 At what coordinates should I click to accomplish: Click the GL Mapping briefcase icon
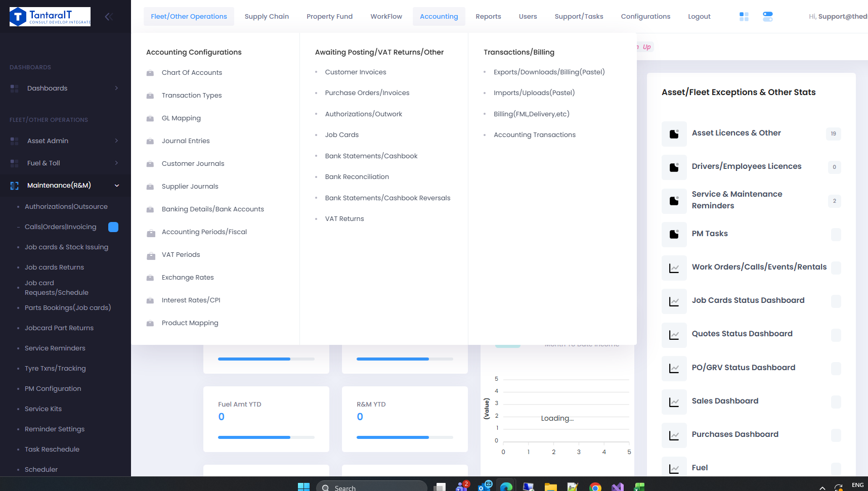click(x=150, y=118)
